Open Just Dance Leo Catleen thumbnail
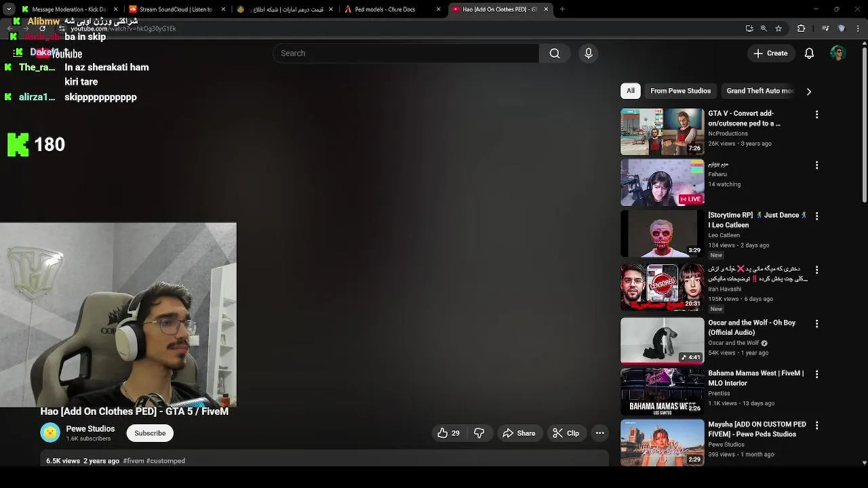The height and width of the screenshot is (488, 868). click(x=663, y=234)
